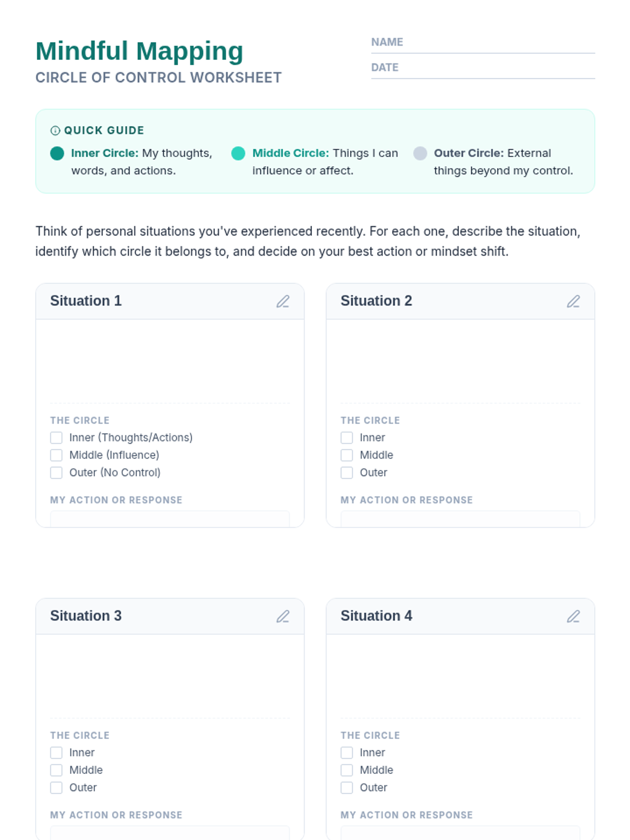Click the Situation 1 description area

tap(170, 361)
